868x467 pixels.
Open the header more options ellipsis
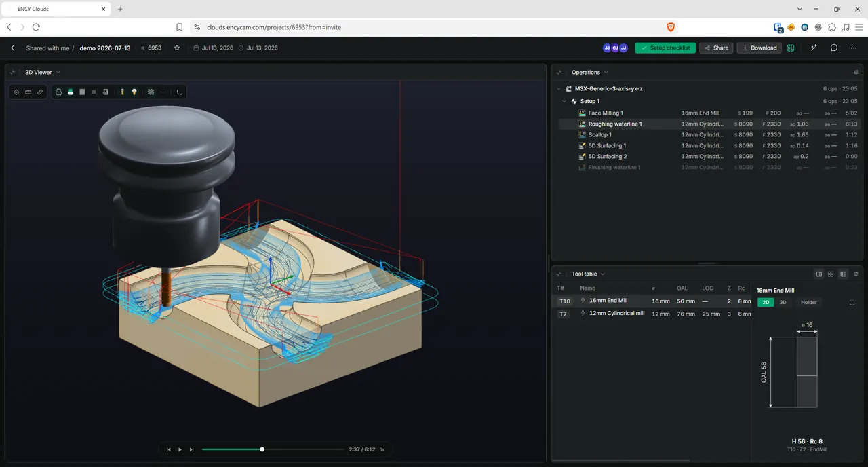click(854, 48)
